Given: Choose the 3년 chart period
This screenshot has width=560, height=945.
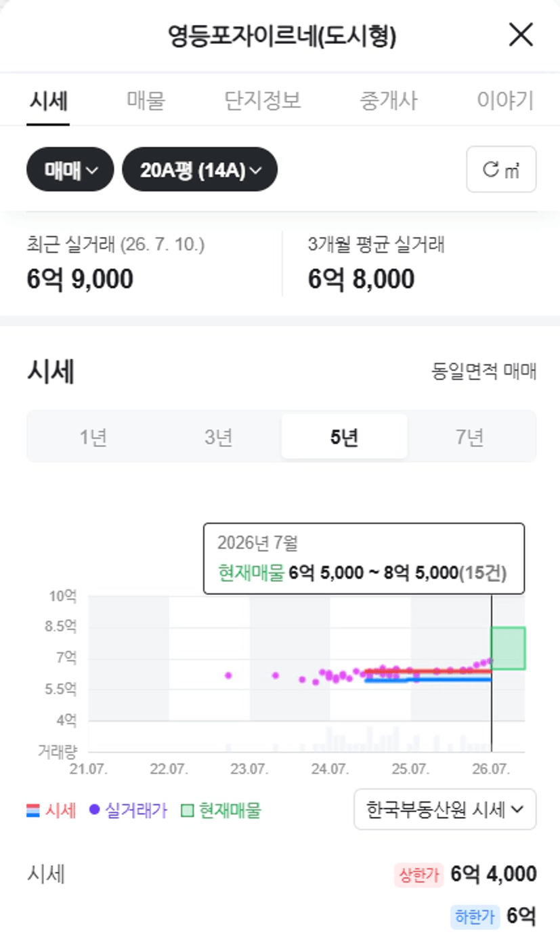Looking at the screenshot, I should [x=219, y=438].
